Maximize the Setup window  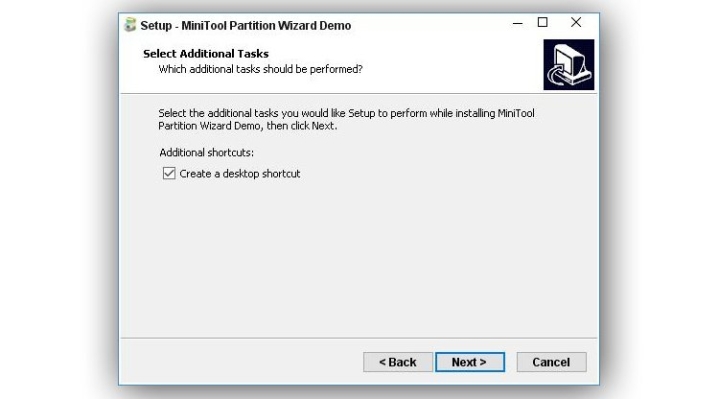coord(542,22)
